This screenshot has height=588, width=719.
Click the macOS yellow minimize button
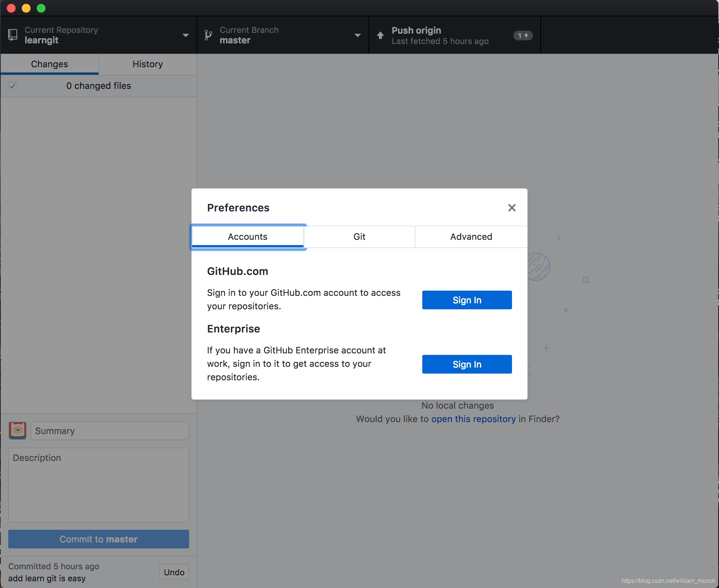(26, 8)
